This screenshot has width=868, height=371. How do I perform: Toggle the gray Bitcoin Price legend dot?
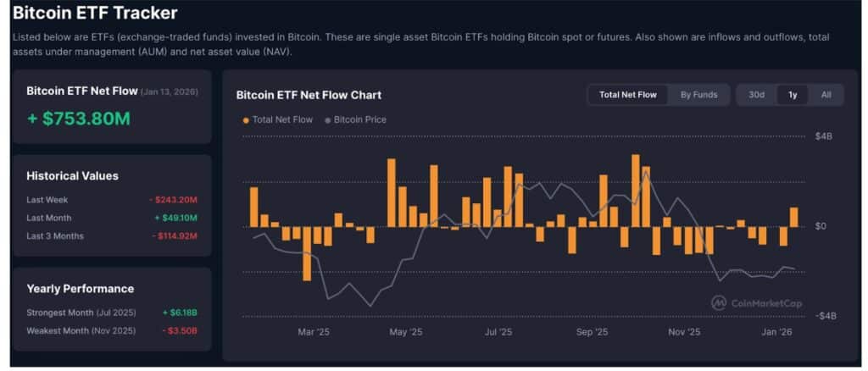(x=328, y=120)
